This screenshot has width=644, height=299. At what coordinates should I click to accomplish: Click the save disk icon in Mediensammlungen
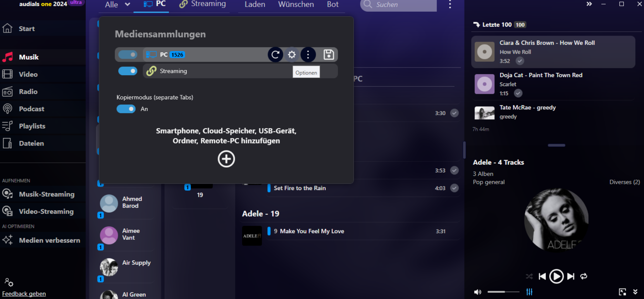pos(328,54)
